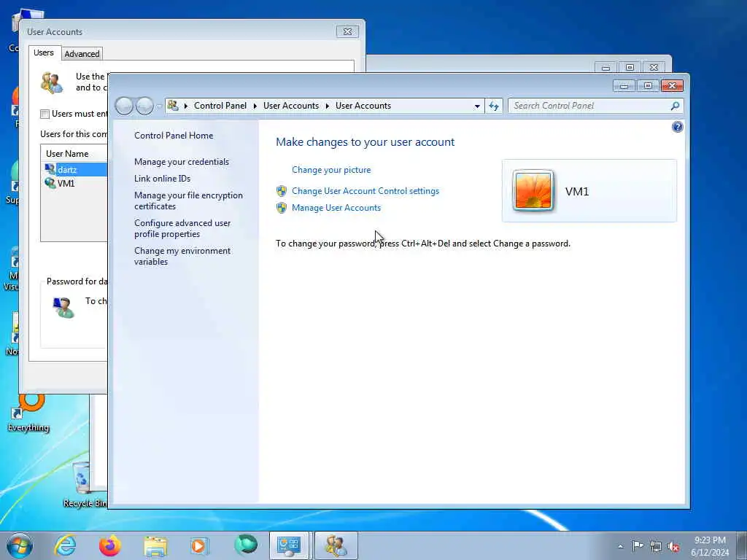The image size is (747, 560).
Task: Expand the address bar history dropdown arrow
Action: click(x=477, y=106)
